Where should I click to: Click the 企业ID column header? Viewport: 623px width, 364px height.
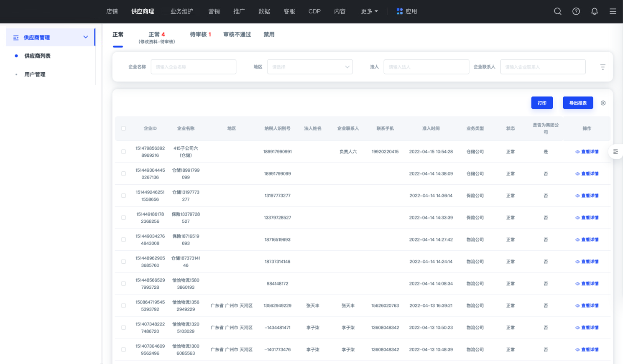pos(150,128)
